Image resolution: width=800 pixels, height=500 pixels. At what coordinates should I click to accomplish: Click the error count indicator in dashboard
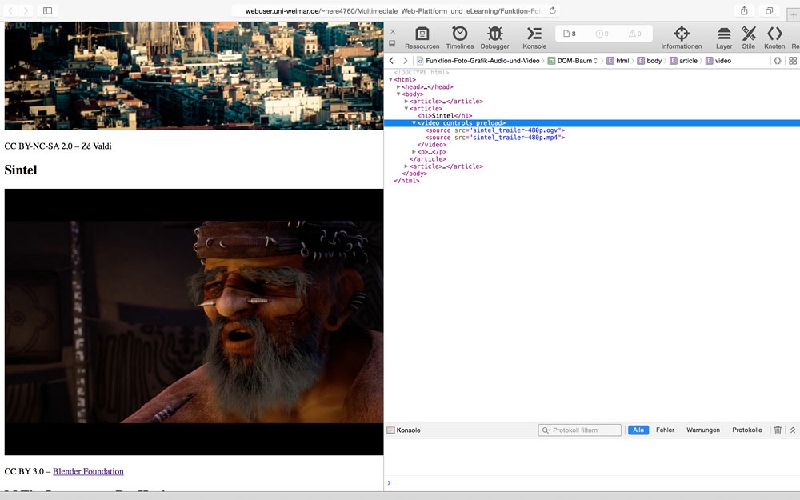point(602,34)
